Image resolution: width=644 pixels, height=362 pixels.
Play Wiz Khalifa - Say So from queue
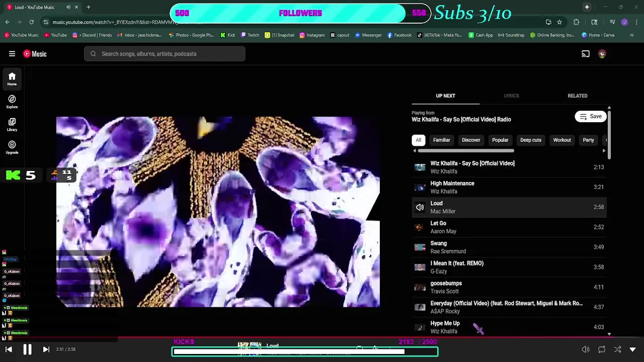click(509, 167)
